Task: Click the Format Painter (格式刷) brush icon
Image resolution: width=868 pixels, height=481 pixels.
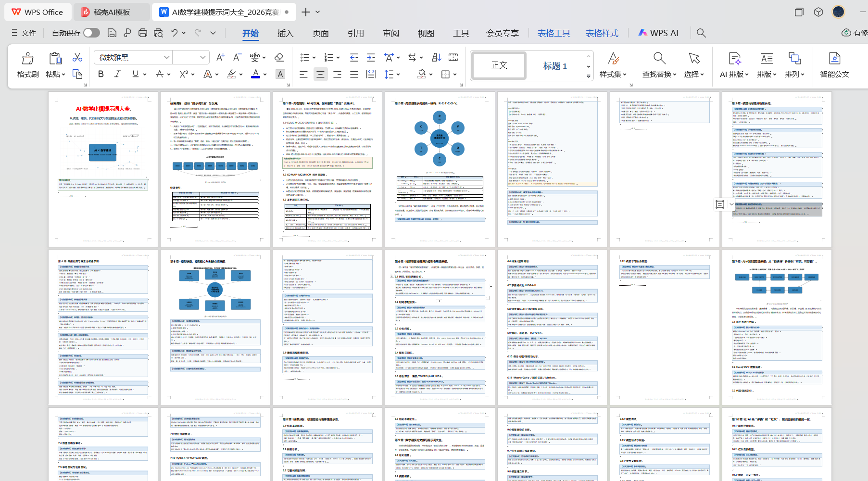Action: point(28,58)
